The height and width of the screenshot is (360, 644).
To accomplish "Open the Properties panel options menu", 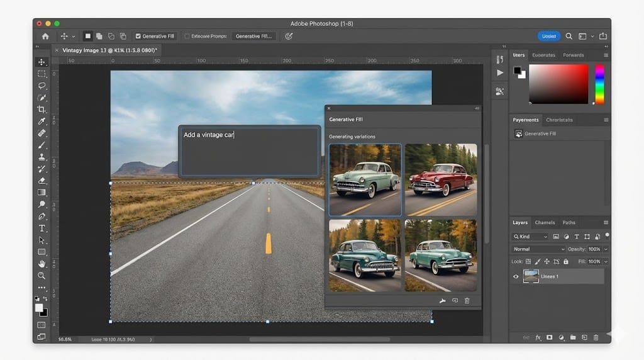I will (606, 120).
